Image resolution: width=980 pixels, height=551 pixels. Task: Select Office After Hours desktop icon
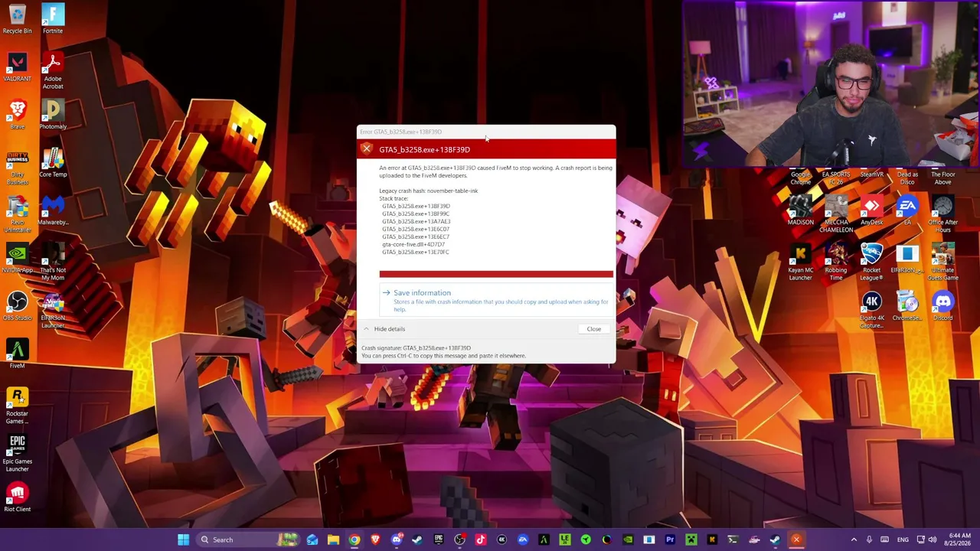[942, 215]
